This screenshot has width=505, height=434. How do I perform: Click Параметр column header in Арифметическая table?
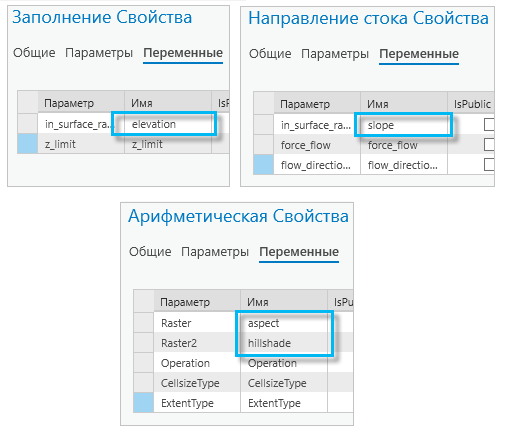pyautogui.click(x=197, y=302)
